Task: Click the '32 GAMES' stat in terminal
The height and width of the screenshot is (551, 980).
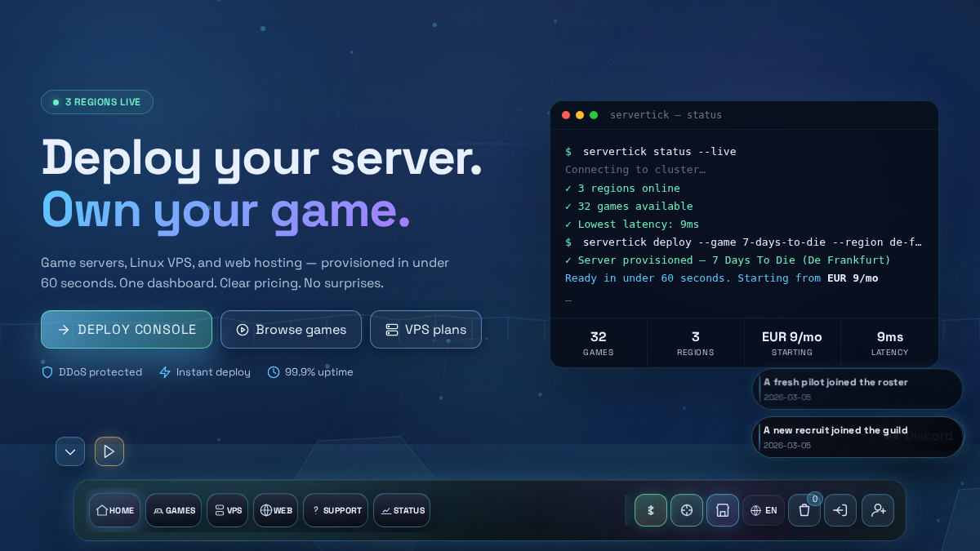Action: tap(599, 343)
